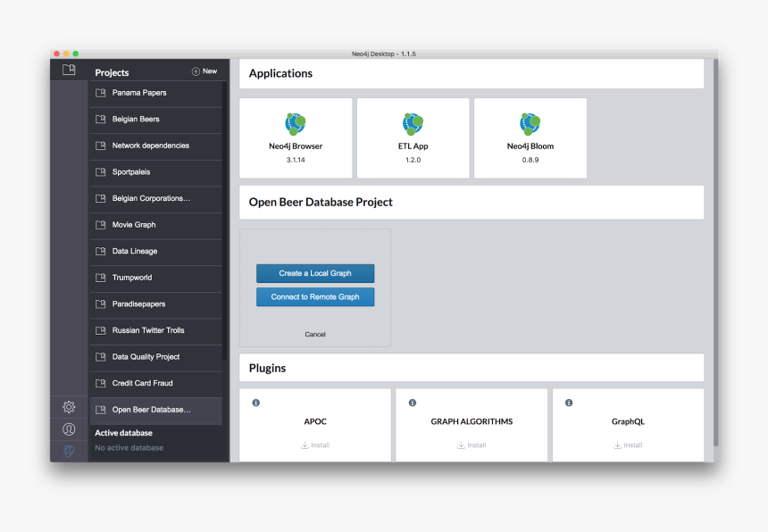Launch the ETL App application
Viewport: 768px width, 532px height.
(x=413, y=138)
